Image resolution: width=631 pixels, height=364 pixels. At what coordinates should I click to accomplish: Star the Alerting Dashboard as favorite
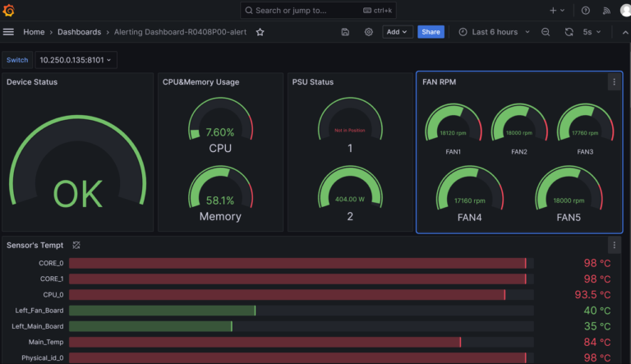click(x=260, y=32)
